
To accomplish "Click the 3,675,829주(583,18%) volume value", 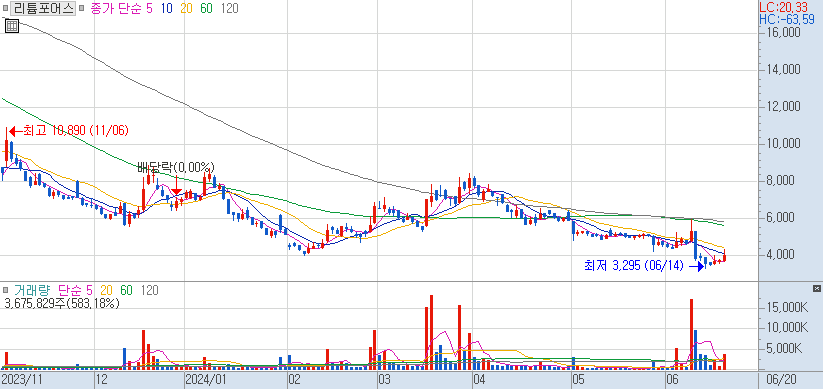I will 61,303.
